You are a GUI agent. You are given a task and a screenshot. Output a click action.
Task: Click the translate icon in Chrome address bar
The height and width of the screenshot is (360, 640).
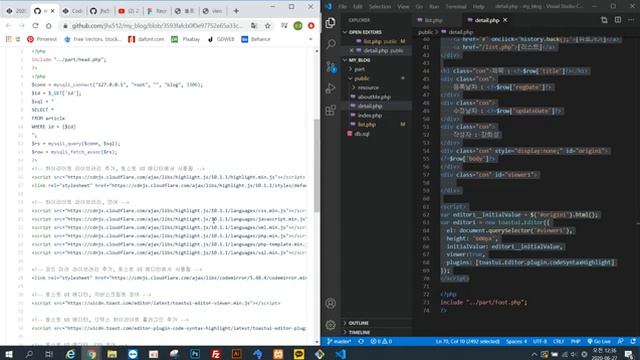click(254, 26)
